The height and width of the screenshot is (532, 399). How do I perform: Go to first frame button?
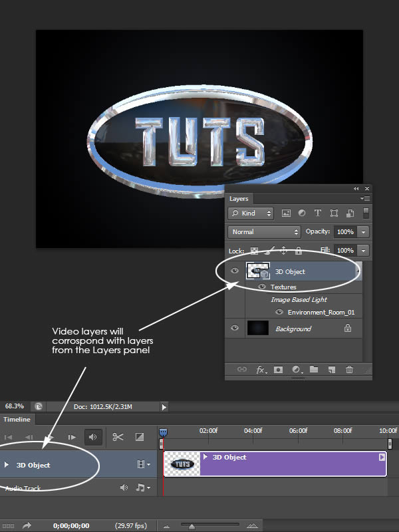tap(8, 437)
